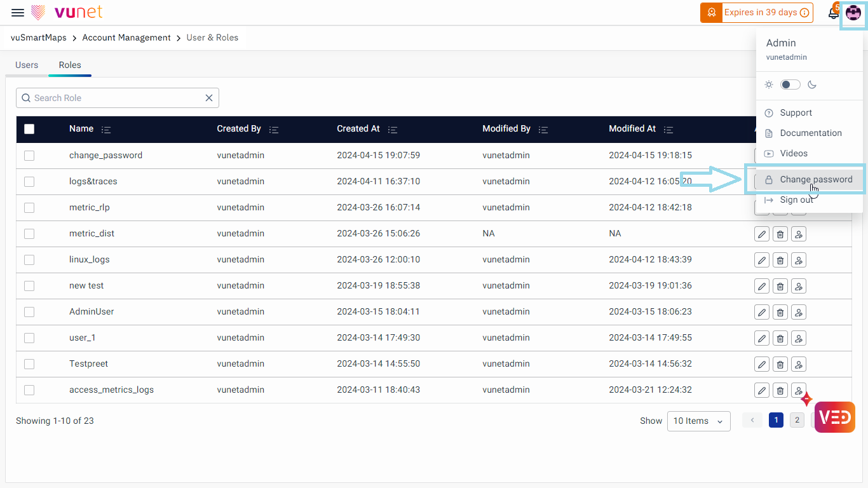Select all roles with header checkbox
Viewport: 868px width, 488px height.
tap(29, 129)
